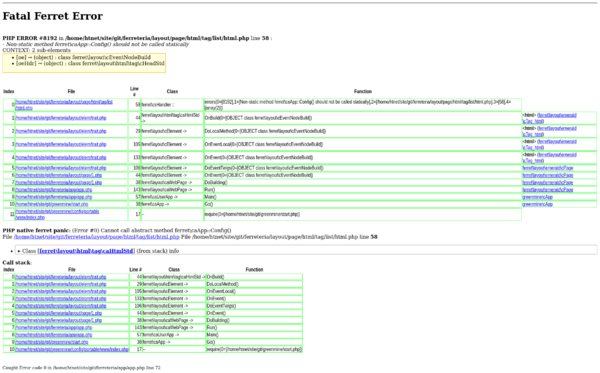This screenshot has height=373, width=600.
Task: Click the yellow CONTEXT sub-elements box
Action: [84, 63]
